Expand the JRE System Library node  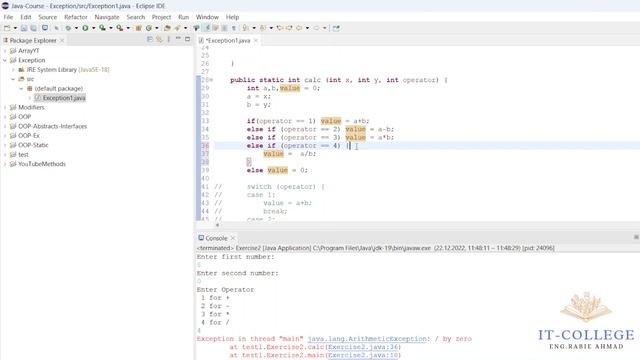(x=13, y=69)
